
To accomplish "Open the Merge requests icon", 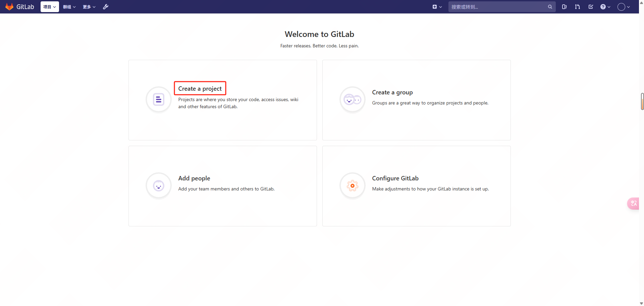I will 578,7.
